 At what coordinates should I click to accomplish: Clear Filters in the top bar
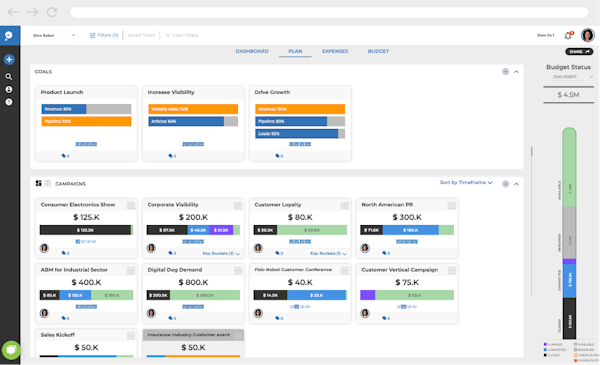point(182,35)
